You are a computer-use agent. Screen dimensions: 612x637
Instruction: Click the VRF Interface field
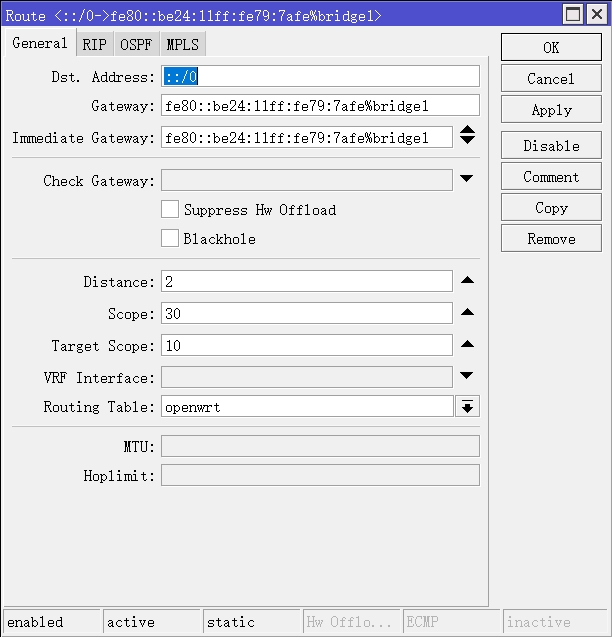point(307,377)
